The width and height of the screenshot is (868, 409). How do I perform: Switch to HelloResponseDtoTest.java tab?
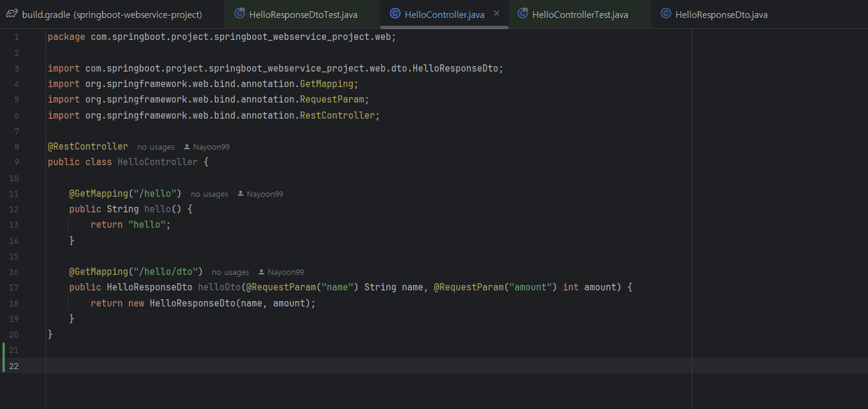pos(302,14)
